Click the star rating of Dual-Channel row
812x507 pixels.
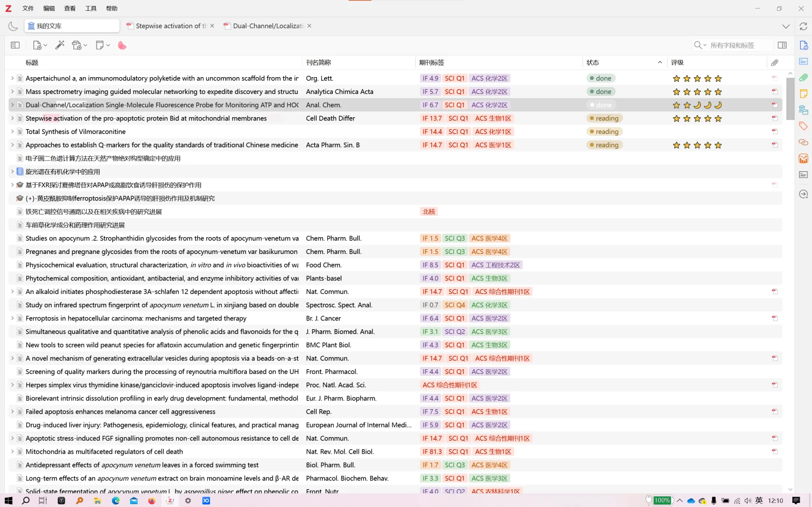click(x=697, y=105)
